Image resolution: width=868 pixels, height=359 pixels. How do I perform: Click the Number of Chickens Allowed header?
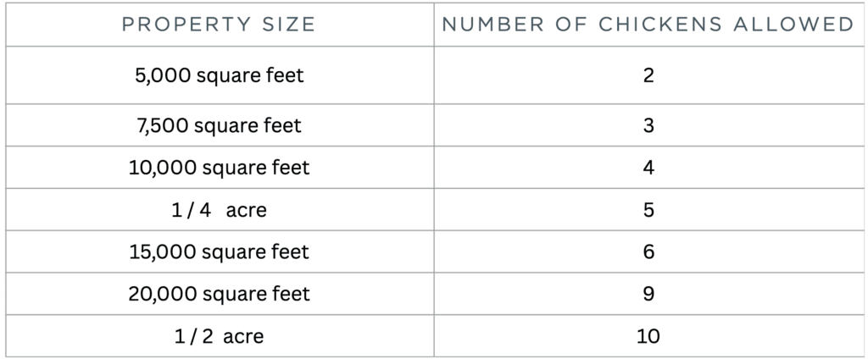coord(648,25)
